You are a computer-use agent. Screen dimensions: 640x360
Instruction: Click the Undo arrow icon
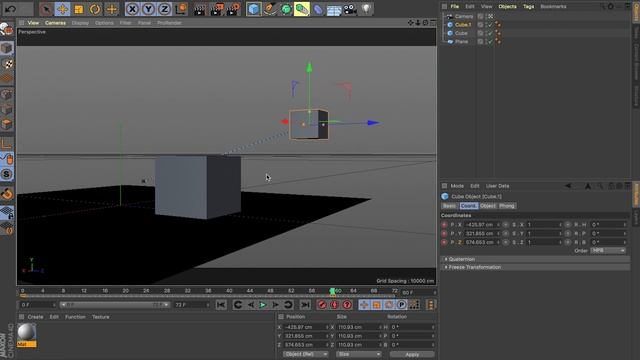(11, 9)
